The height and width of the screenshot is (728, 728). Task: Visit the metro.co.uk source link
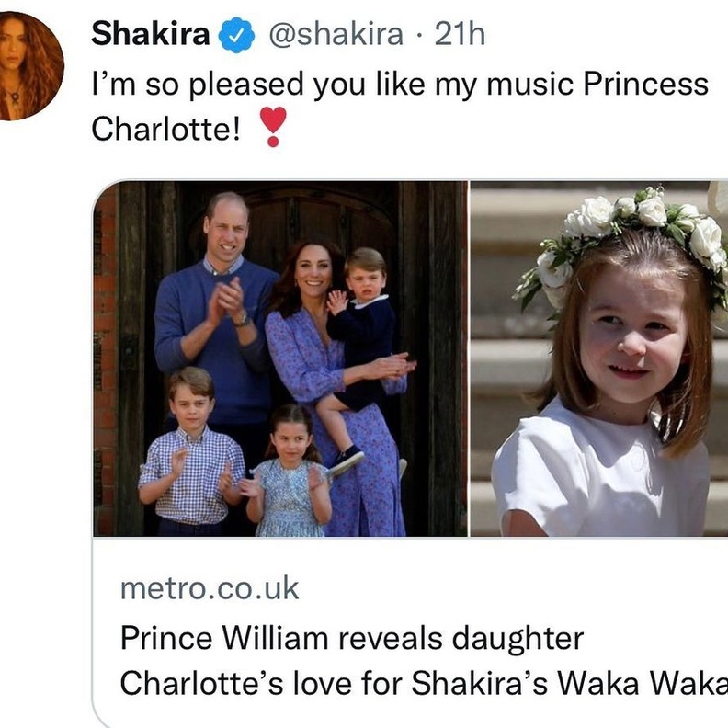tap(210, 588)
